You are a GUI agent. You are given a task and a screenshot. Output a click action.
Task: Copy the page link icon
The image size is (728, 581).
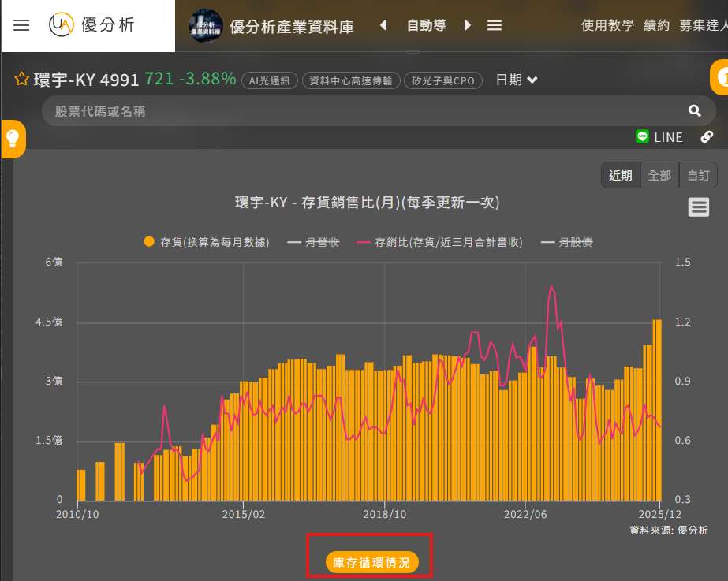point(707,136)
